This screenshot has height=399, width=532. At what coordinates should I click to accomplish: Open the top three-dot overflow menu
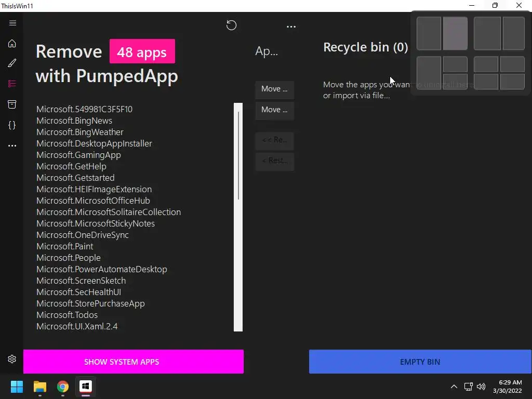(x=291, y=26)
